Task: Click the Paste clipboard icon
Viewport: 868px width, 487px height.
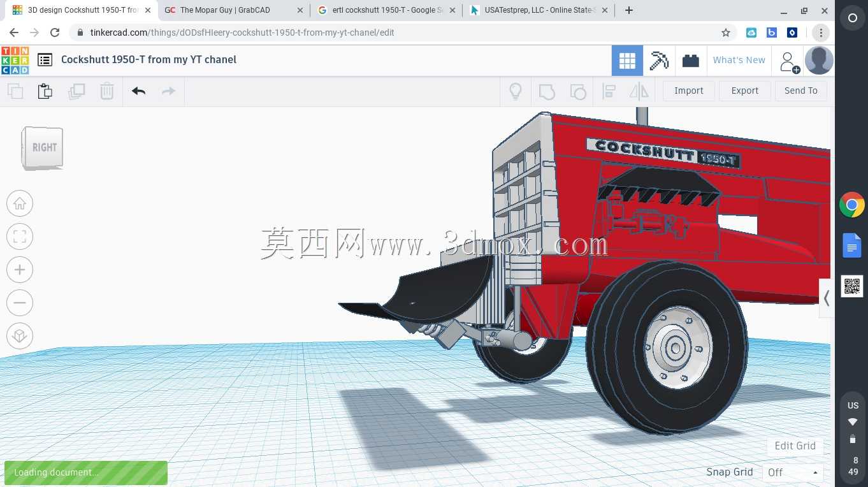Action: pyautogui.click(x=45, y=91)
